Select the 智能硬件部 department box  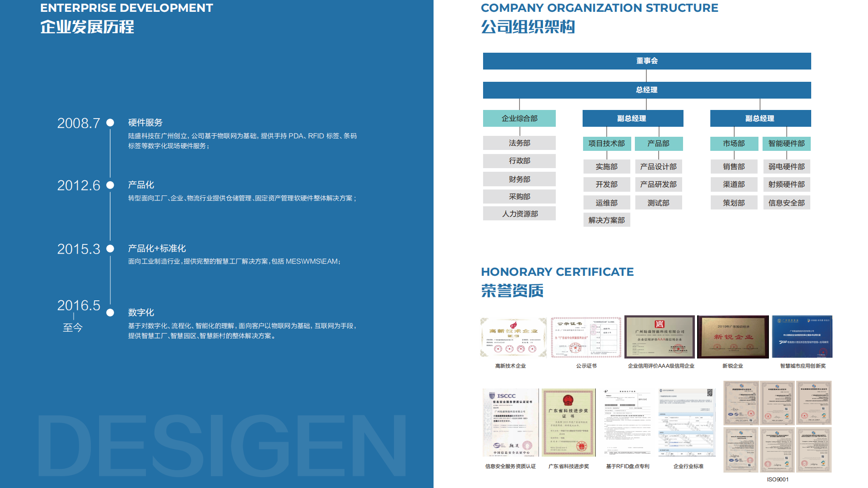[786, 144]
